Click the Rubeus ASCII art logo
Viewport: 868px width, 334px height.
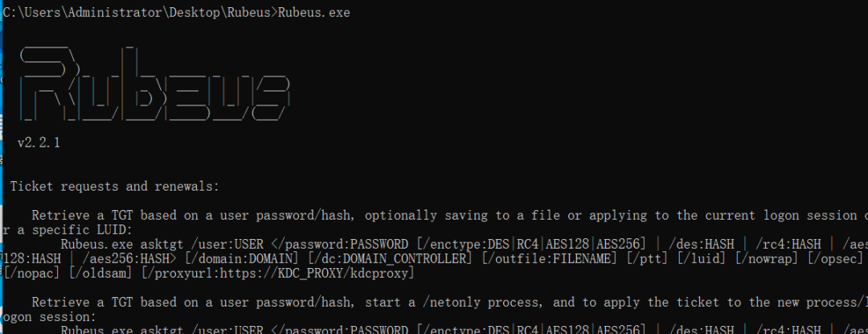(154, 85)
